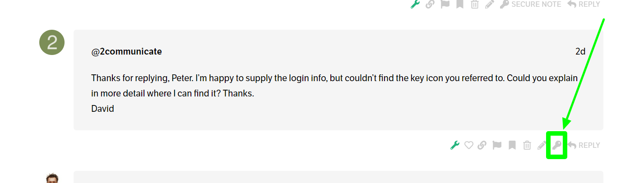The height and width of the screenshot is (183, 644).
Task: Click REPLY on the previous post's action bar
Action: pyautogui.click(x=584, y=4)
